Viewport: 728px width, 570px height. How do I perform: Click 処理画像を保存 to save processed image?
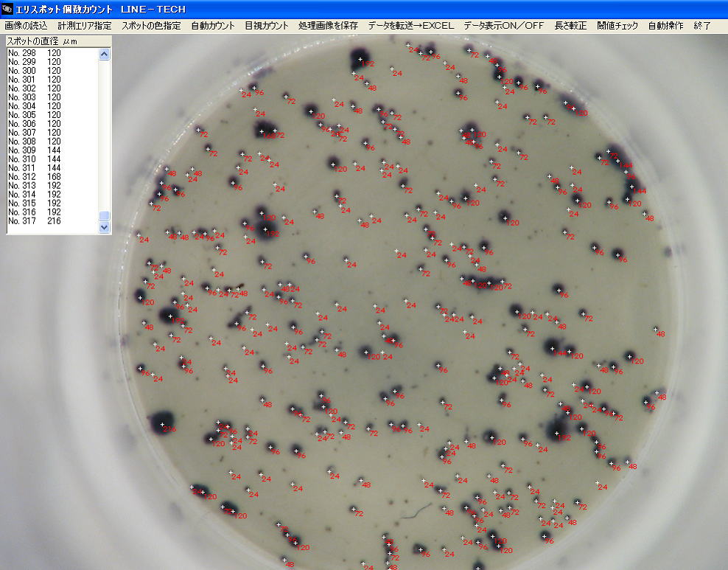pos(329,25)
